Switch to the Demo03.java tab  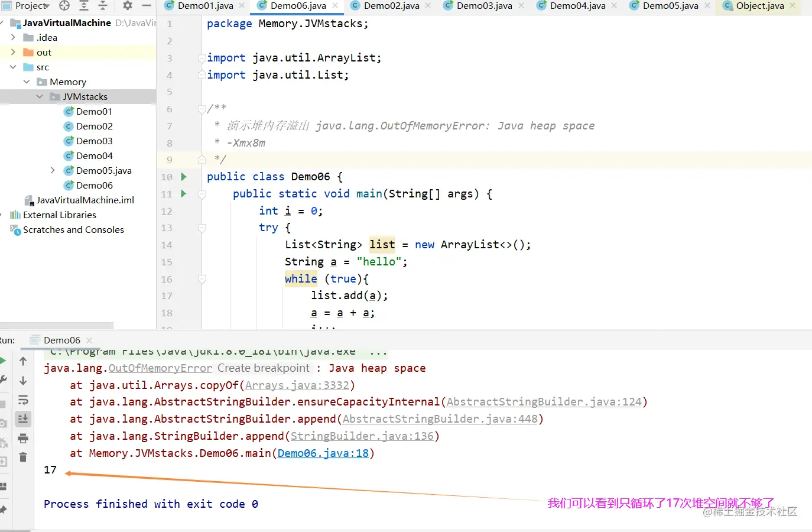484,5
